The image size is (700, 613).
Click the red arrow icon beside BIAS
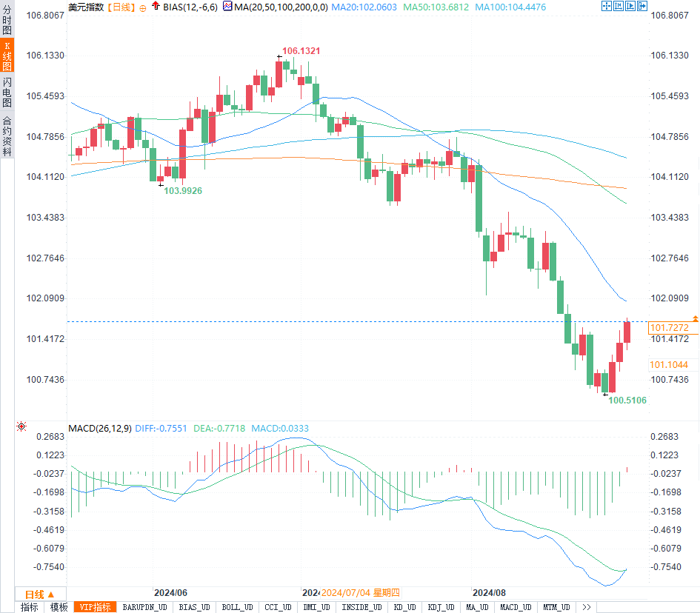(156, 6)
